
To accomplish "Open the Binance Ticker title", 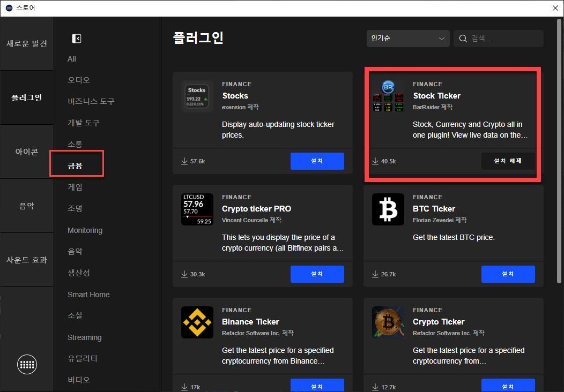I will click(x=250, y=322).
